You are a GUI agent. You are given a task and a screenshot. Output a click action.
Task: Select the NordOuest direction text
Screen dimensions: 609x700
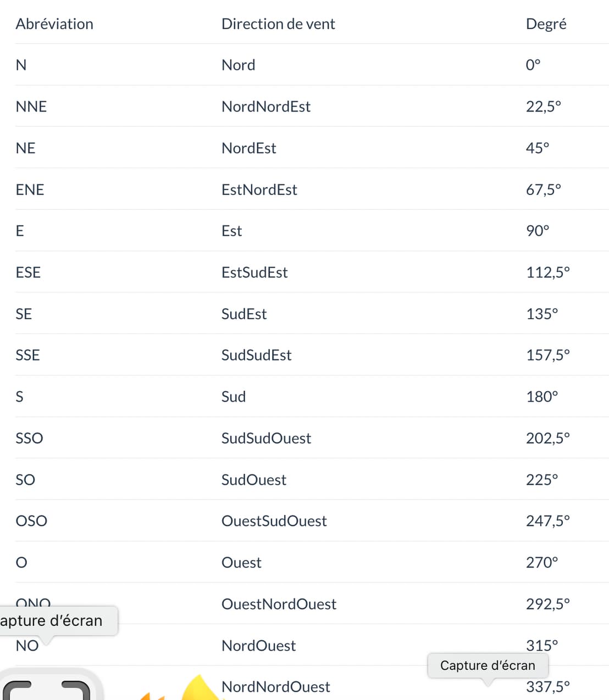click(x=258, y=646)
